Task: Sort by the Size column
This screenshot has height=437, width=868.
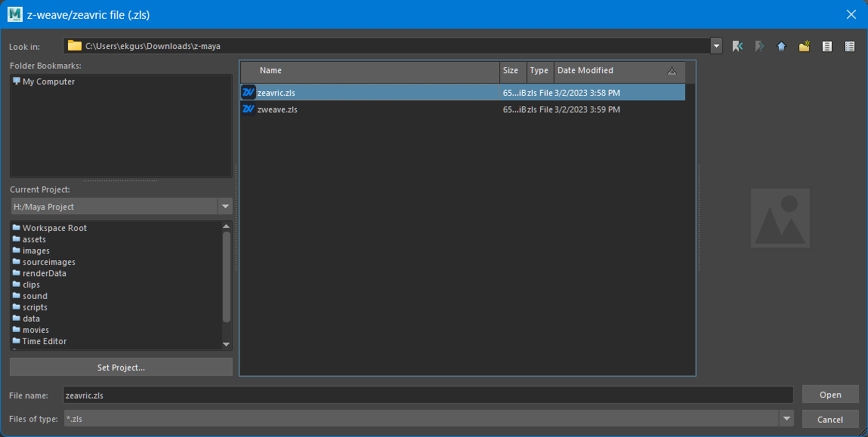Action: [513, 70]
